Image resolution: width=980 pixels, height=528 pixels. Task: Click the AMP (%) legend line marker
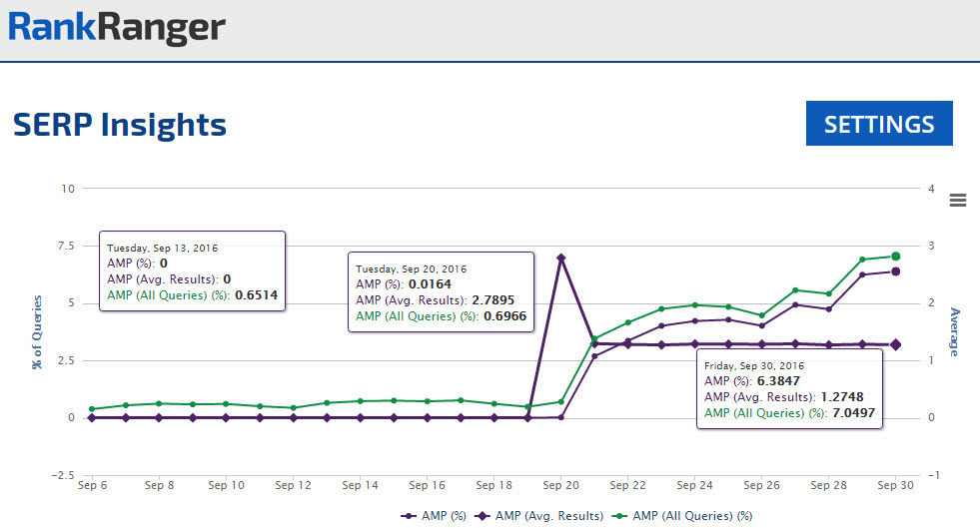tap(410, 515)
